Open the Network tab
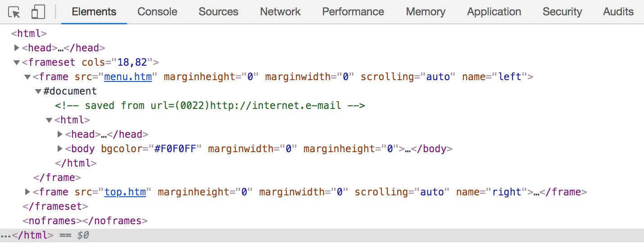The height and width of the screenshot is (244, 644). point(280,12)
